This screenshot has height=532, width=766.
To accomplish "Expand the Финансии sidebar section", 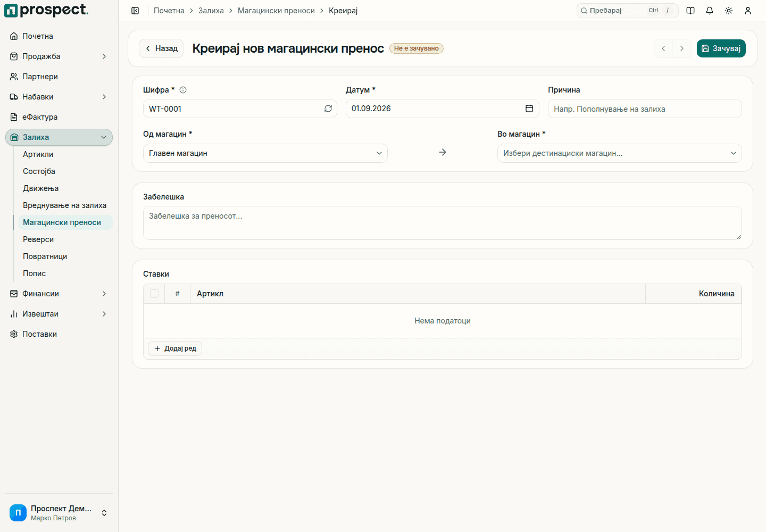I will (59, 294).
